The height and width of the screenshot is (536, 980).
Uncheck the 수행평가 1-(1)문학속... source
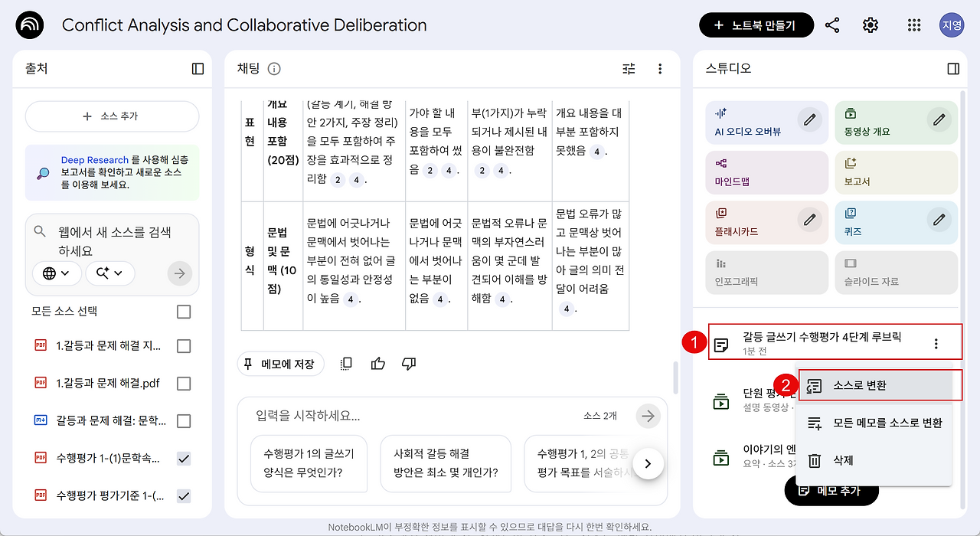[x=184, y=458]
